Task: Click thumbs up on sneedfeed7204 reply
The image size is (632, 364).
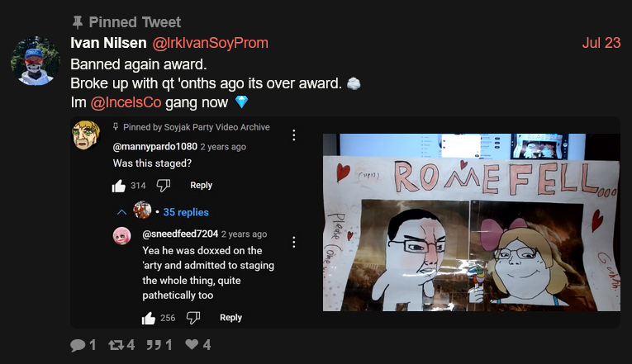Action: click(x=149, y=318)
